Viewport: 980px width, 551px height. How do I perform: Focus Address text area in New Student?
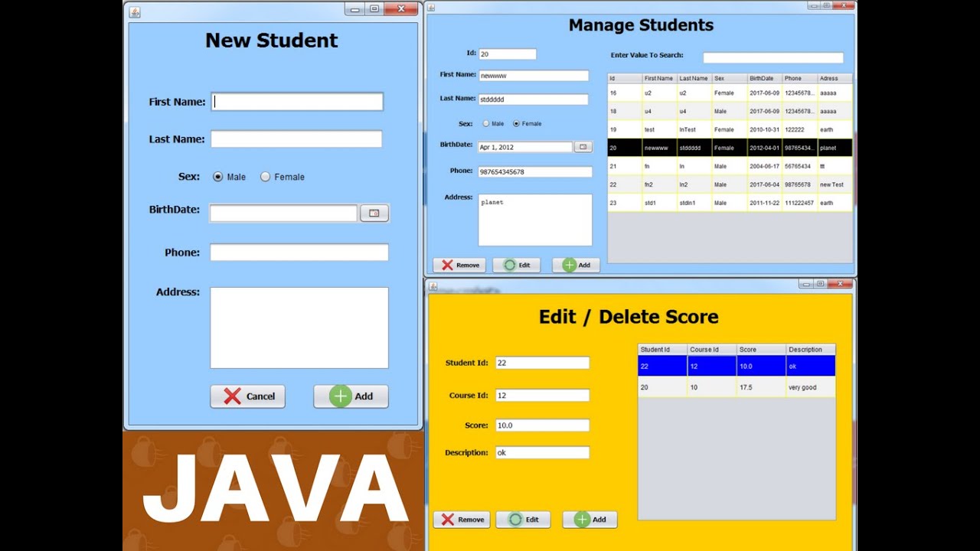click(299, 328)
